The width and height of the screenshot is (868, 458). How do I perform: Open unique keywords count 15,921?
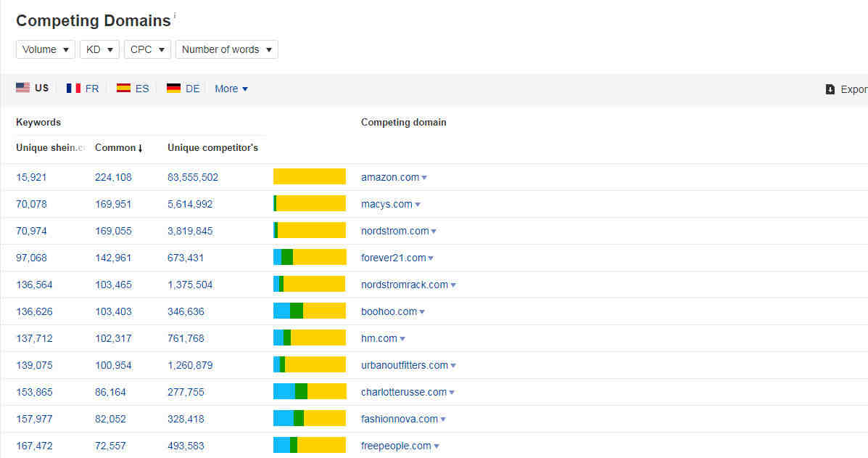coord(31,177)
